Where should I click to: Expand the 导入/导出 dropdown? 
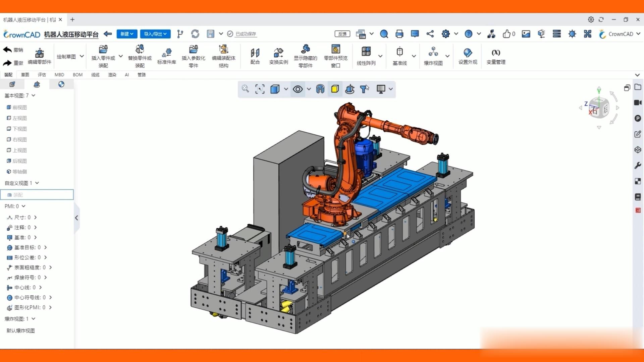pos(155,34)
